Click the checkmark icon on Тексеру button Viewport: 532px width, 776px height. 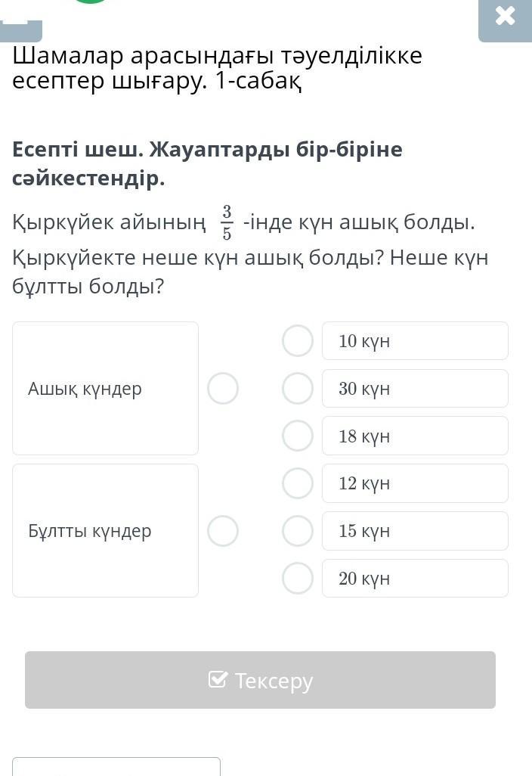(x=218, y=679)
